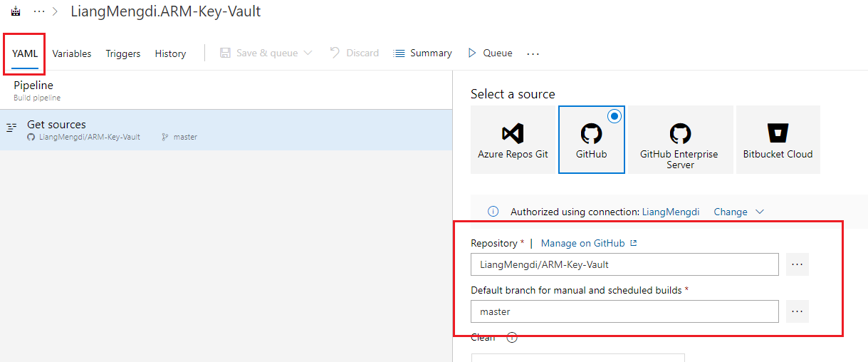
Task: Open the toolbar more-actions ellipsis
Action: pyautogui.click(x=533, y=53)
